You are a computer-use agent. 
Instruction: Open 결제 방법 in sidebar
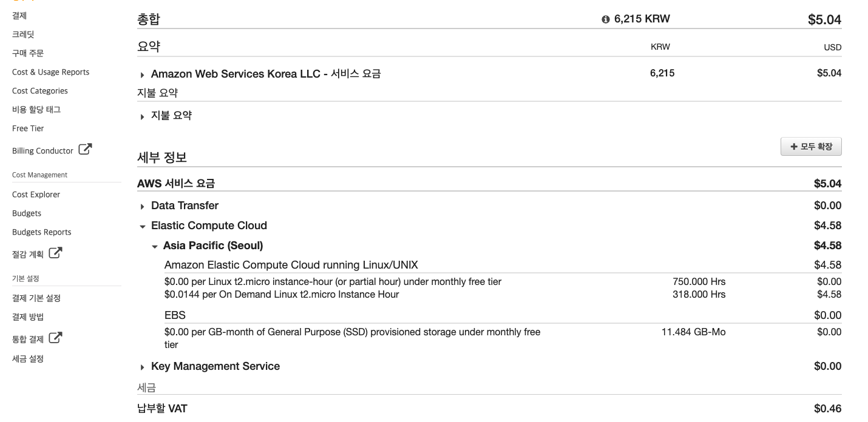pos(28,317)
